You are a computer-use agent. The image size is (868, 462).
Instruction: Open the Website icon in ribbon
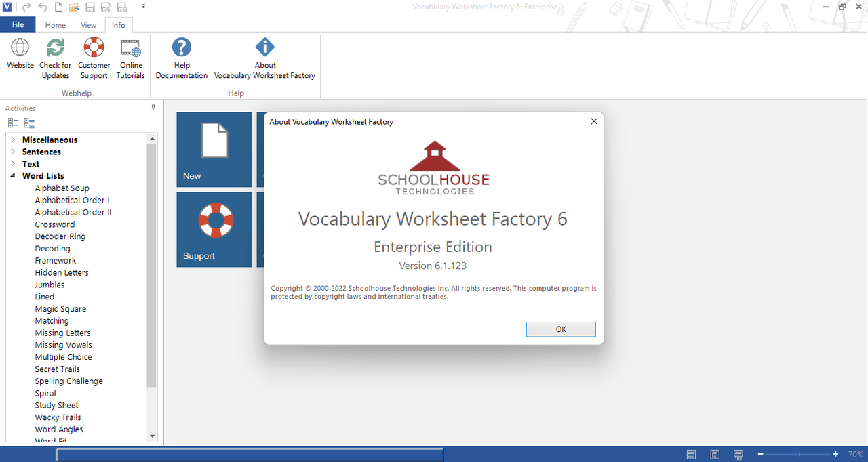[x=20, y=54]
